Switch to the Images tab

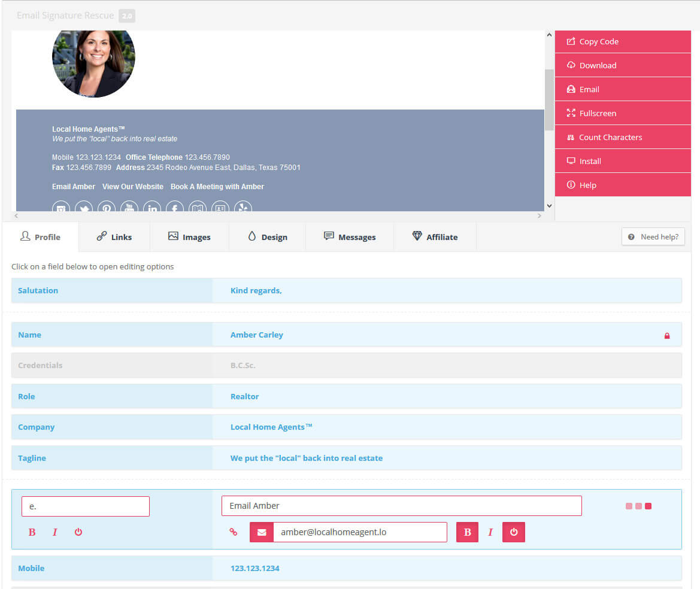[x=189, y=236]
